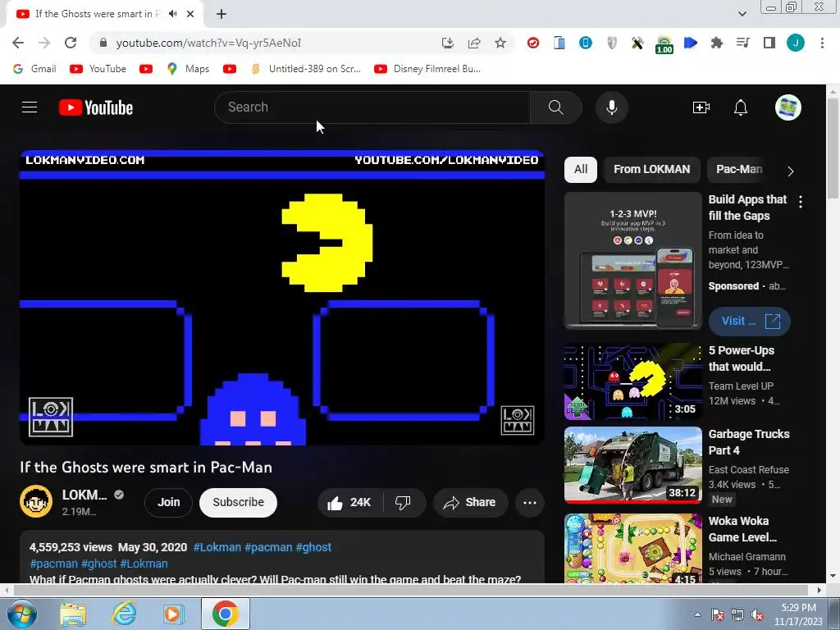Subscribe to the LOKMAN channel

click(238, 503)
